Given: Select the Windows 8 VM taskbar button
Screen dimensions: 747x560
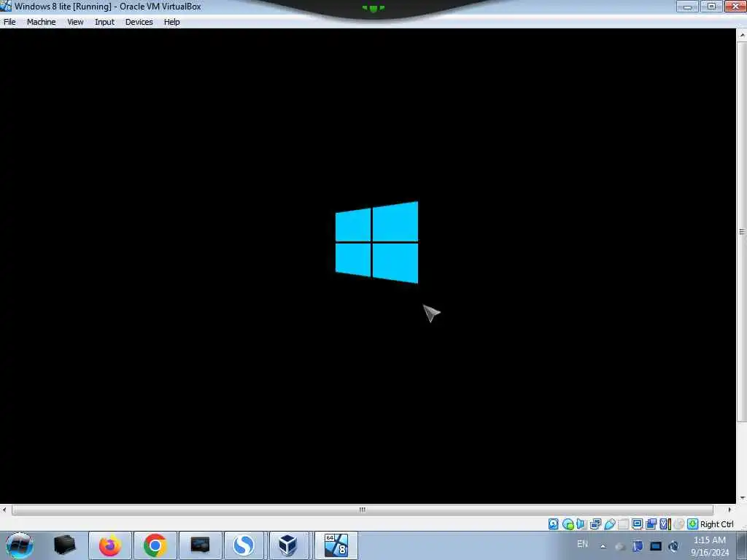Looking at the screenshot, I should pyautogui.click(x=336, y=545).
